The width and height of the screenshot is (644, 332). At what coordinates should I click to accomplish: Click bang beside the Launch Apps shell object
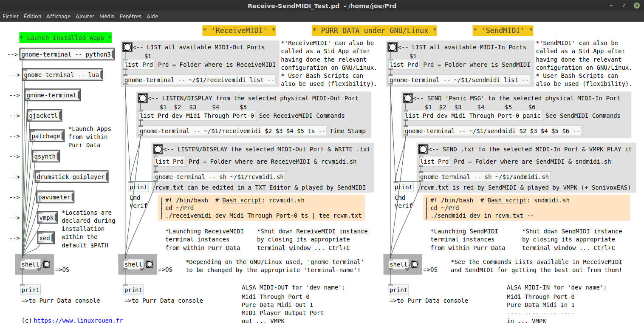pyautogui.click(x=46, y=264)
